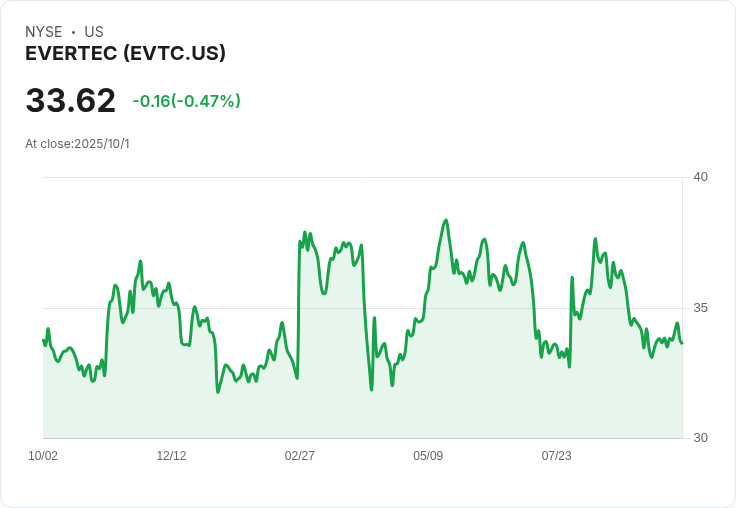This screenshot has width=736, height=508.
Task: Click the current price 33.62
Action: (70, 101)
